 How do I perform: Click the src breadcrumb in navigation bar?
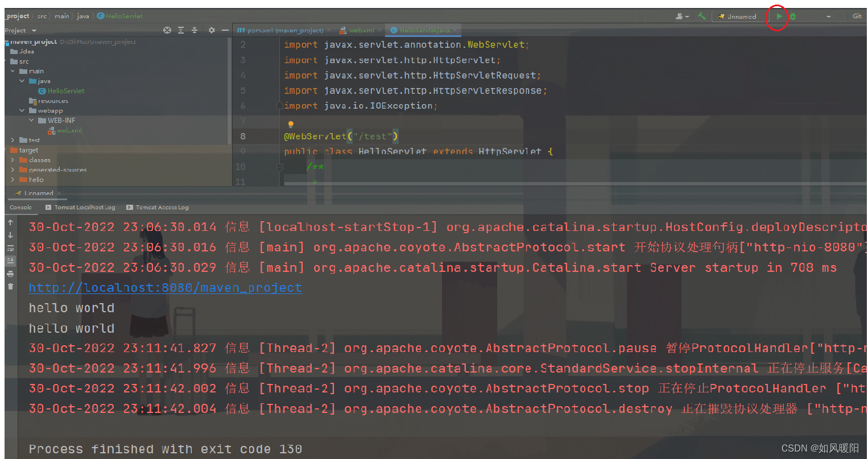point(42,16)
